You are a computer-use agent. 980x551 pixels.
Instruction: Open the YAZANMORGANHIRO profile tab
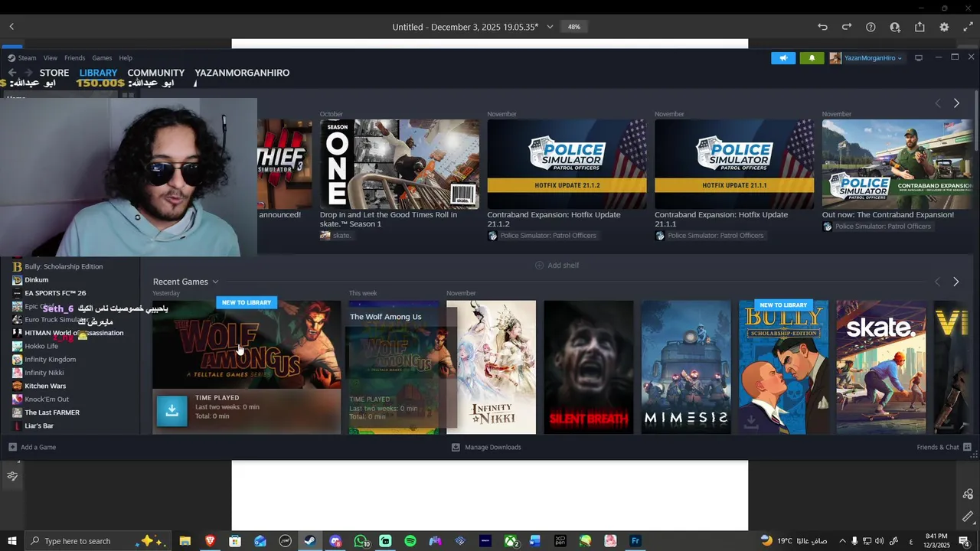242,73
